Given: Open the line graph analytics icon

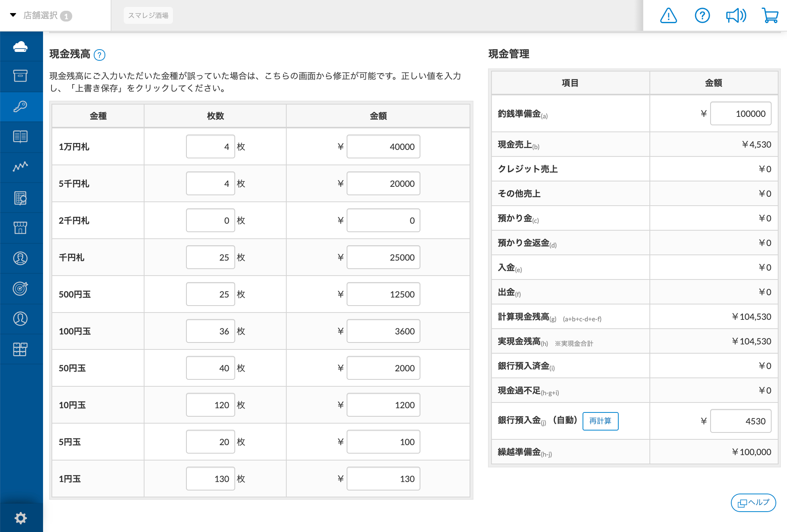Looking at the screenshot, I should 20,166.
